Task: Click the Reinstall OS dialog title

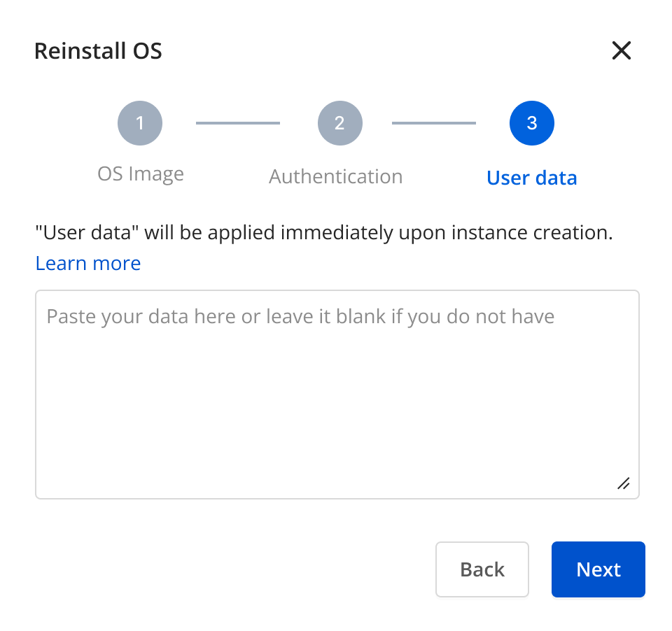Action: [98, 51]
